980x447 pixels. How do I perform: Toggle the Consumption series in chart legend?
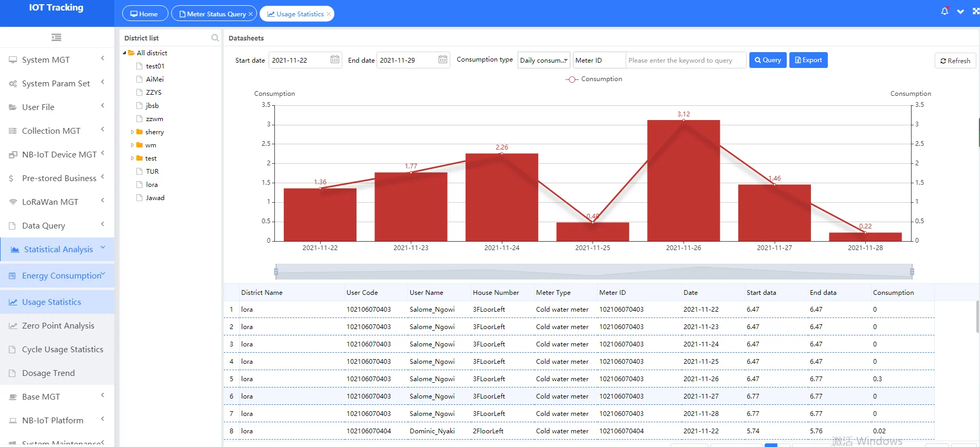(593, 79)
